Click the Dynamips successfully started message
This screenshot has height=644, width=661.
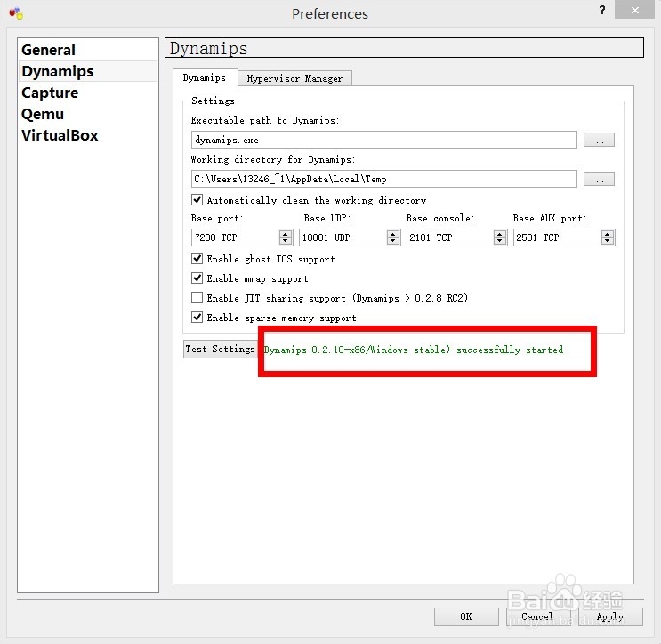coord(413,350)
